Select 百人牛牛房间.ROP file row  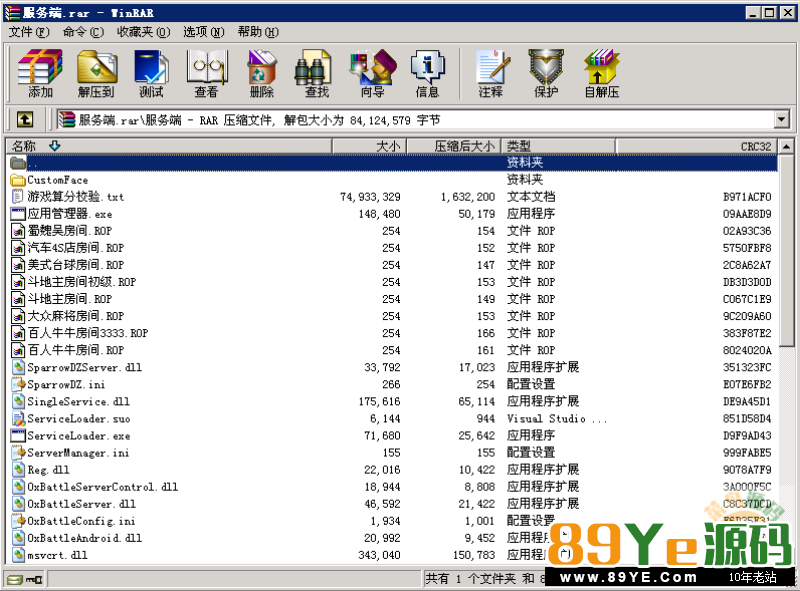[393, 350]
